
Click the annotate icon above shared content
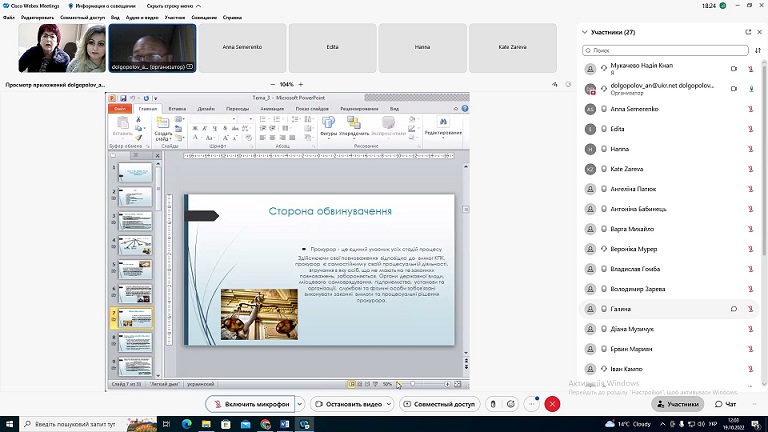[554, 84]
